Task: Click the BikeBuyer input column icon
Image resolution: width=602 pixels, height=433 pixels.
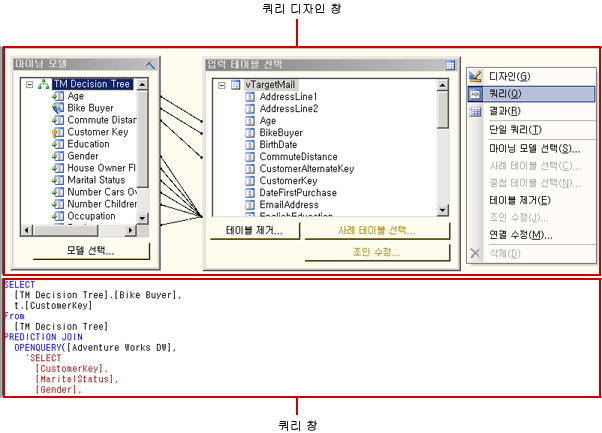Action: click(250, 133)
